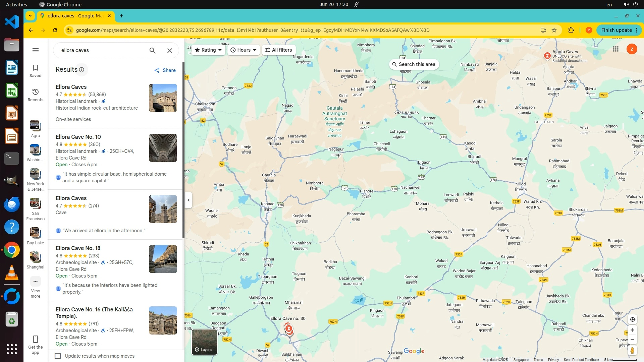Open the Saved places panel

coord(36,71)
